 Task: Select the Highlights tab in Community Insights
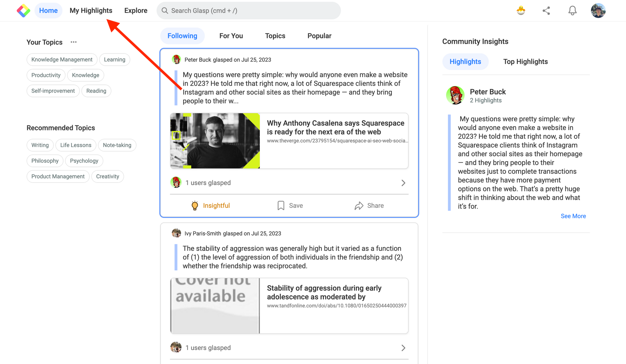click(465, 62)
